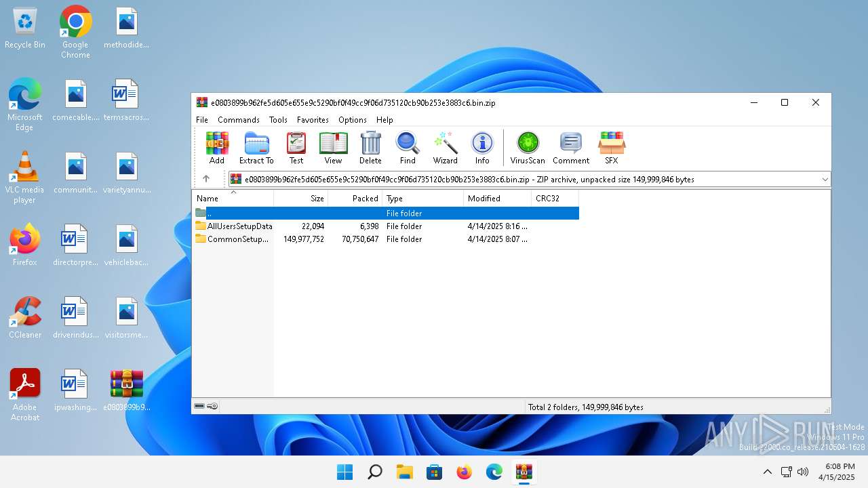This screenshot has height=488, width=868.
Task: Click the packed size 70,750,647 value
Action: 360,239
